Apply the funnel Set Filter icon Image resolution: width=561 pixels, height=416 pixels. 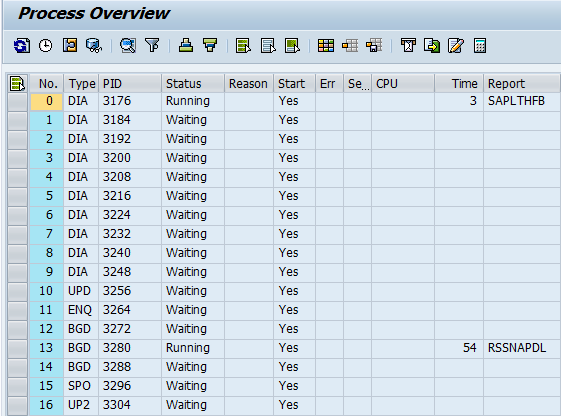click(152, 46)
